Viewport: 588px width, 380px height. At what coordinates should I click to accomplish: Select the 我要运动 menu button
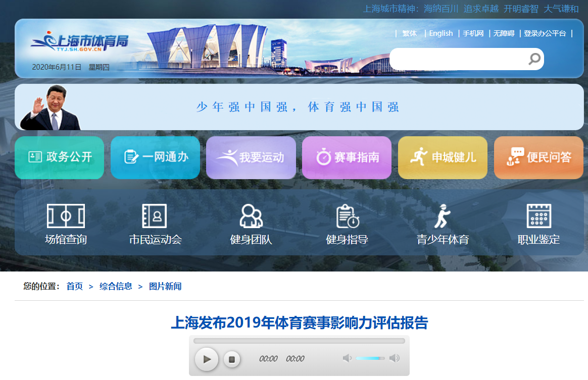click(251, 157)
